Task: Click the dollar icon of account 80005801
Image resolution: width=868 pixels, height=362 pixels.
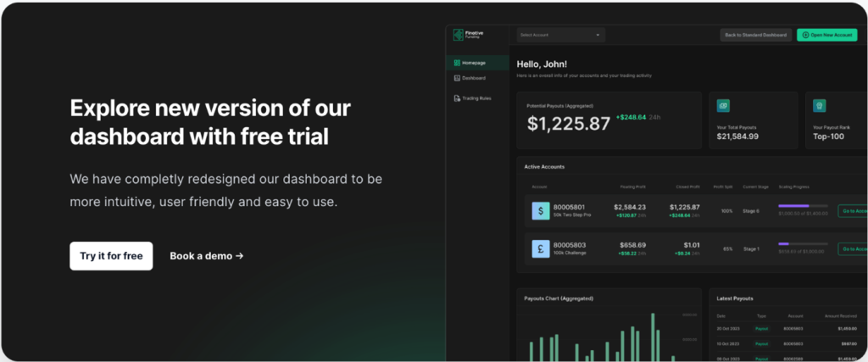Action: [541, 211]
